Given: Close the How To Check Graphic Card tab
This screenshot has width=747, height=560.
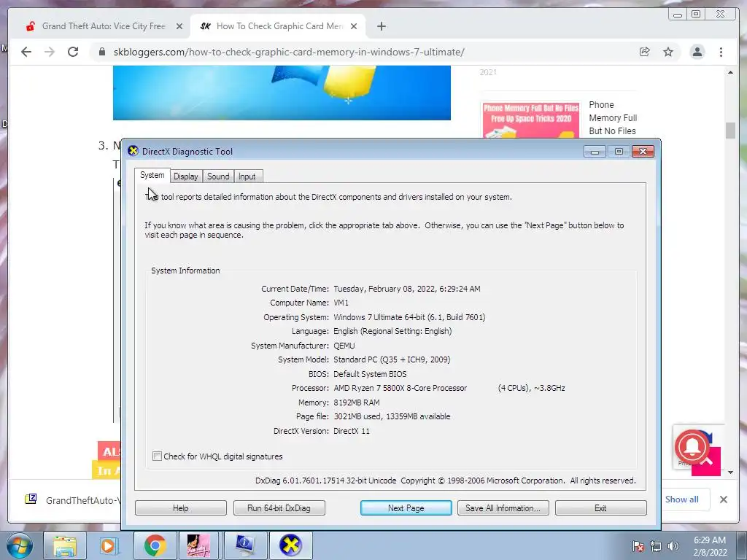Looking at the screenshot, I should coord(354,26).
